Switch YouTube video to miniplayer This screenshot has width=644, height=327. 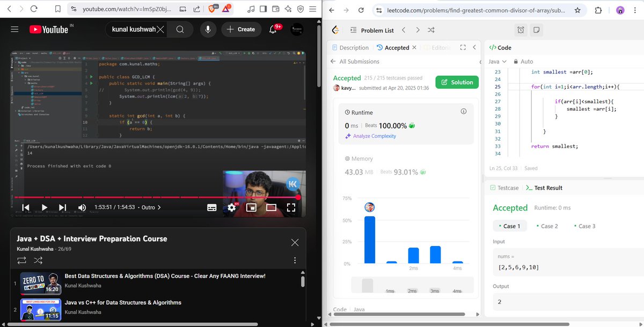click(x=251, y=207)
